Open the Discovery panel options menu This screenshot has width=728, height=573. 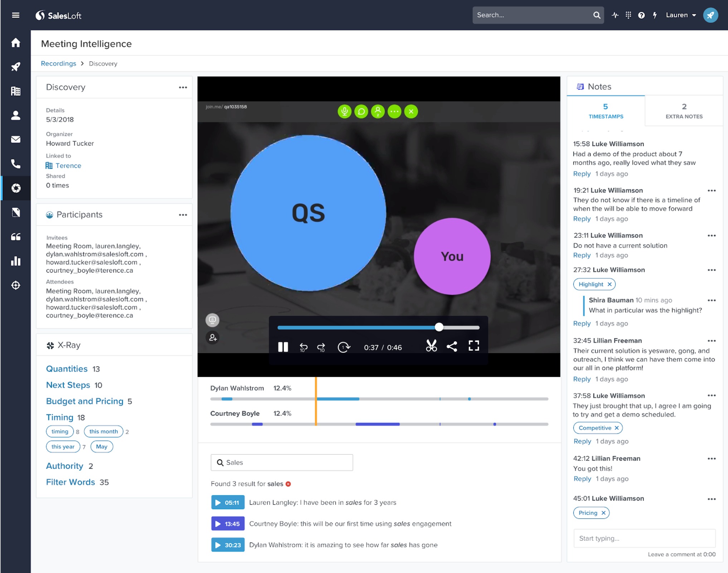[183, 87]
